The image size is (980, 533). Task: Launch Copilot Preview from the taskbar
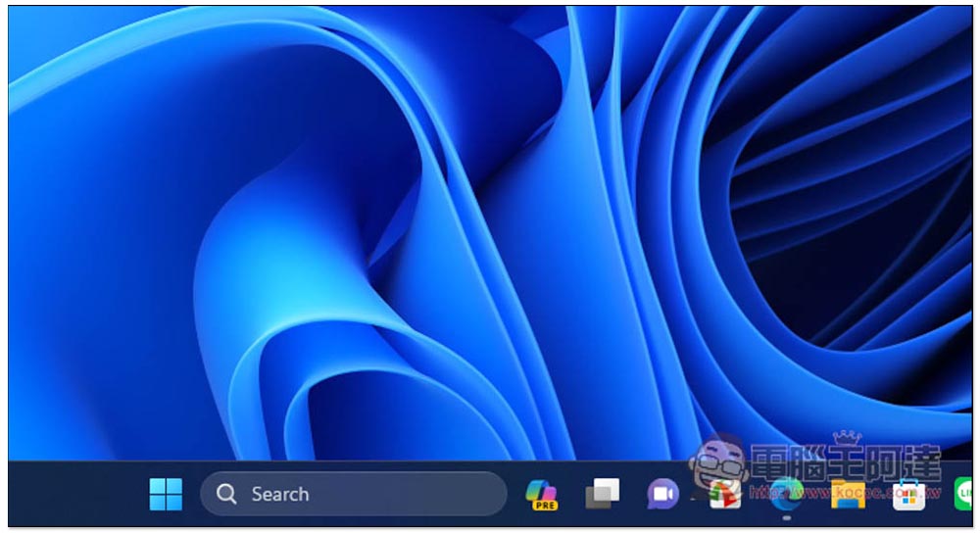click(x=541, y=494)
